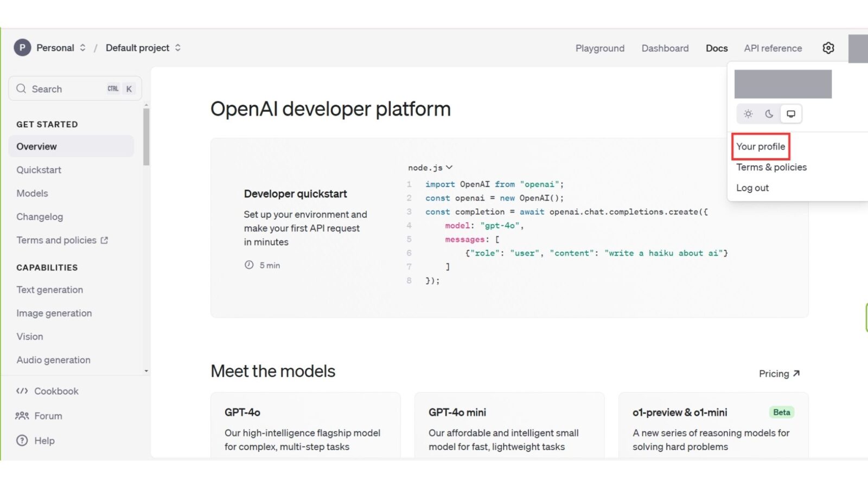Open Your profile from the account menu
This screenshot has width=868, height=488.
click(x=761, y=146)
